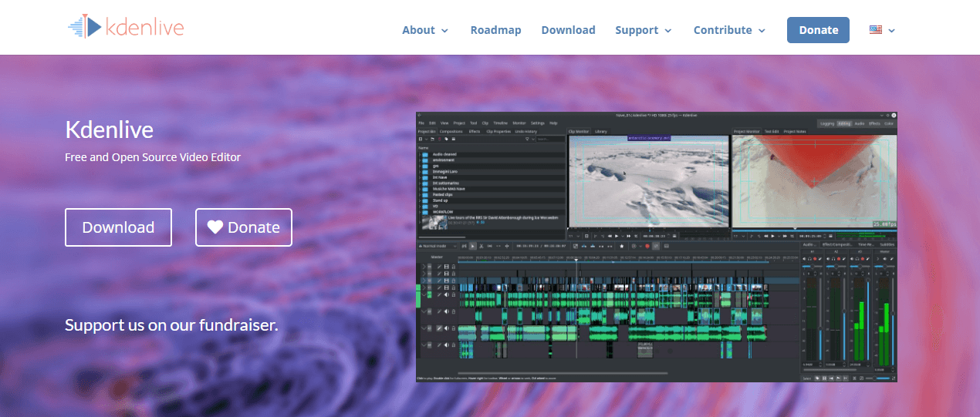Choose the Logging workspace layout
The height and width of the screenshot is (417, 980).
(x=827, y=123)
